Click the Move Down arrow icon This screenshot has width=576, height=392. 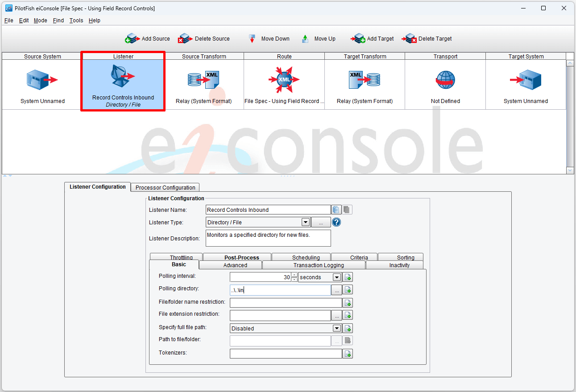[252, 39]
